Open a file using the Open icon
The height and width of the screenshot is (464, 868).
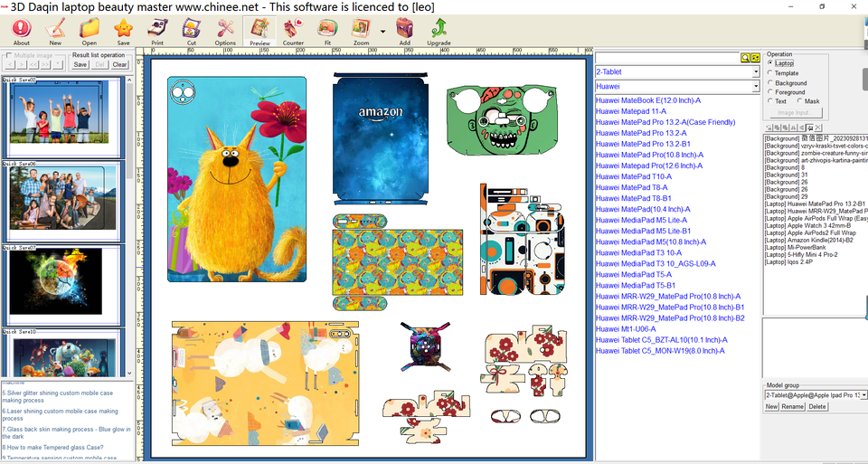tap(90, 31)
